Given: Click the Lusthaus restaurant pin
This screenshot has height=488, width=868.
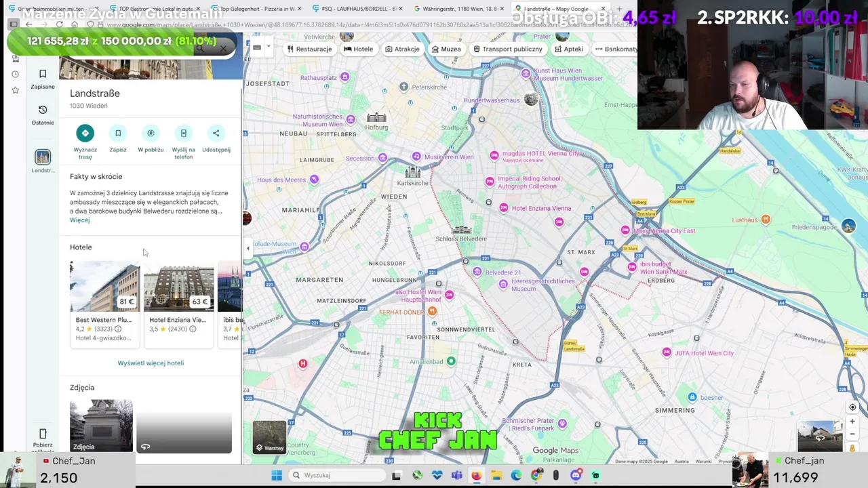Looking at the screenshot, I should pos(766,219).
